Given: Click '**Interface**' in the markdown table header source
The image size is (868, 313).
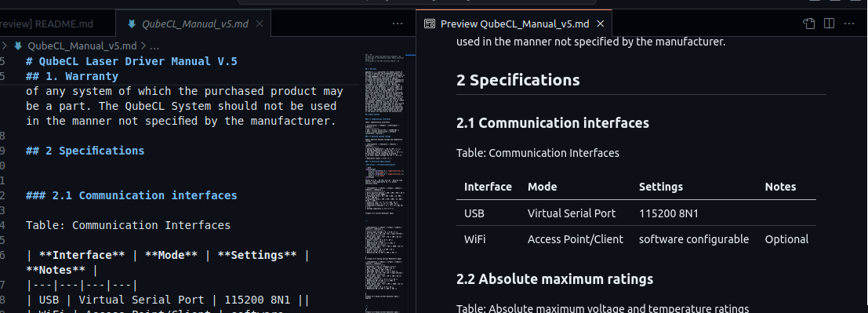Looking at the screenshot, I should pyautogui.click(x=82, y=256).
